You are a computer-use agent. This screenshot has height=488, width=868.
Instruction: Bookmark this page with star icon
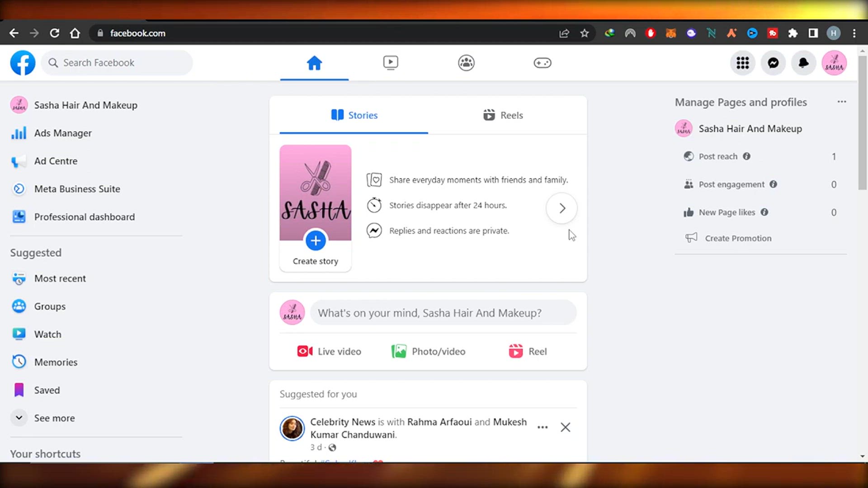click(x=585, y=33)
